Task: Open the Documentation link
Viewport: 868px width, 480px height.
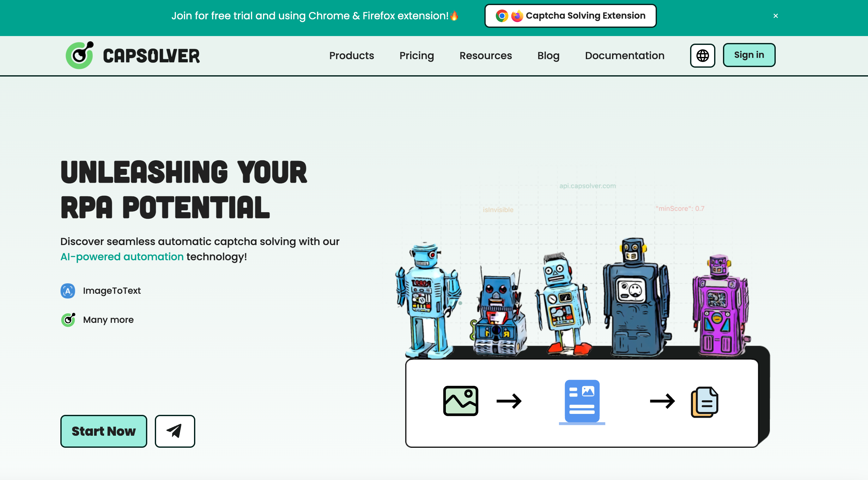Action: click(x=624, y=55)
